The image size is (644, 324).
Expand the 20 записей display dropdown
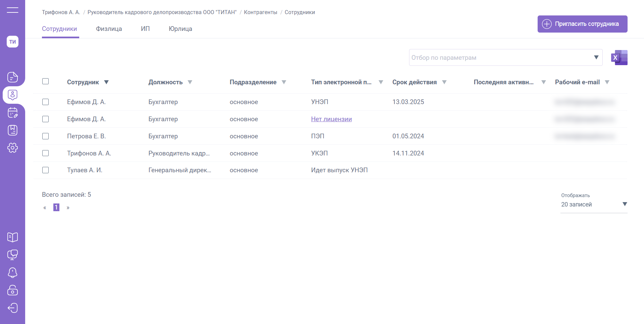593,204
